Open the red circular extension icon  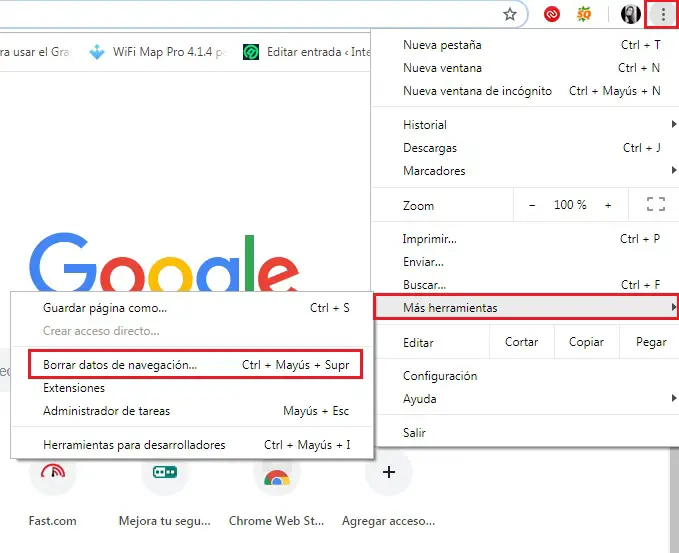pos(552,14)
